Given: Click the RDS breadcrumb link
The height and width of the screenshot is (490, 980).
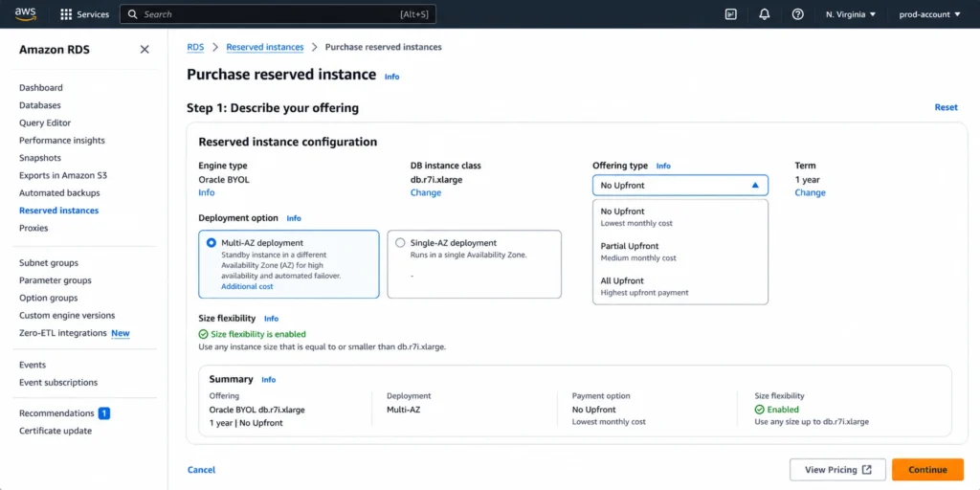Looking at the screenshot, I should [195, 47].
